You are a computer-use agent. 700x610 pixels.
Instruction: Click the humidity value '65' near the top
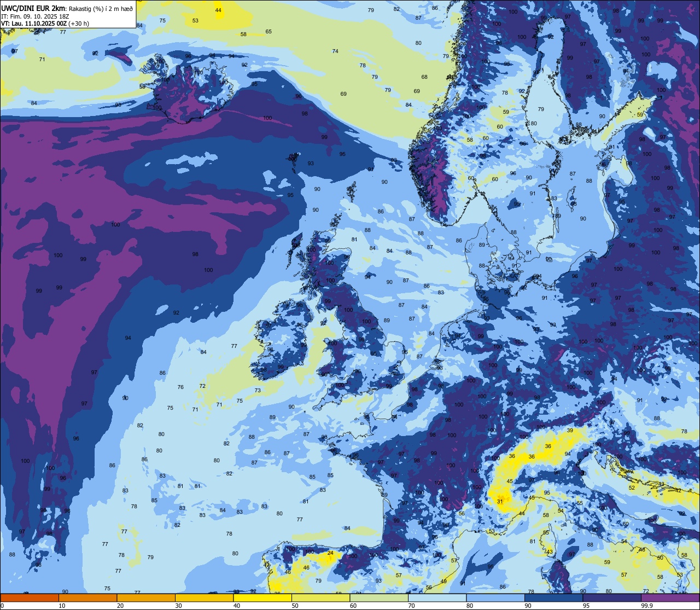[x=269, y=32]
